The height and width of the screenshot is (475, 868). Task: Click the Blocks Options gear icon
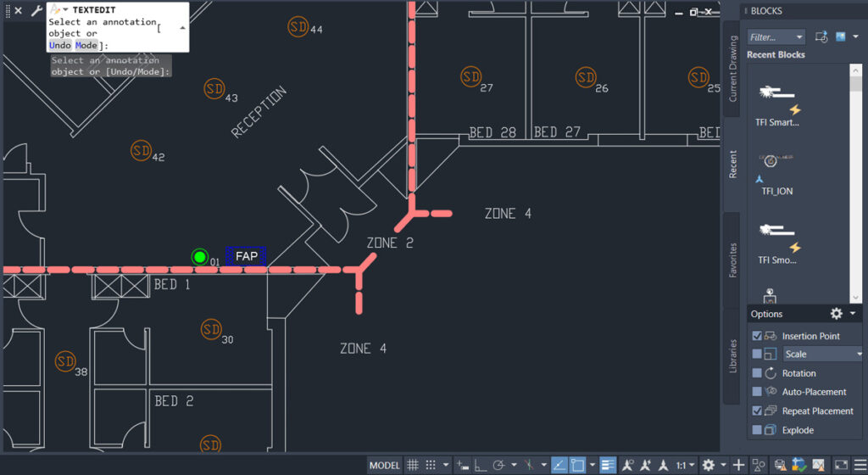click(836, 314)
